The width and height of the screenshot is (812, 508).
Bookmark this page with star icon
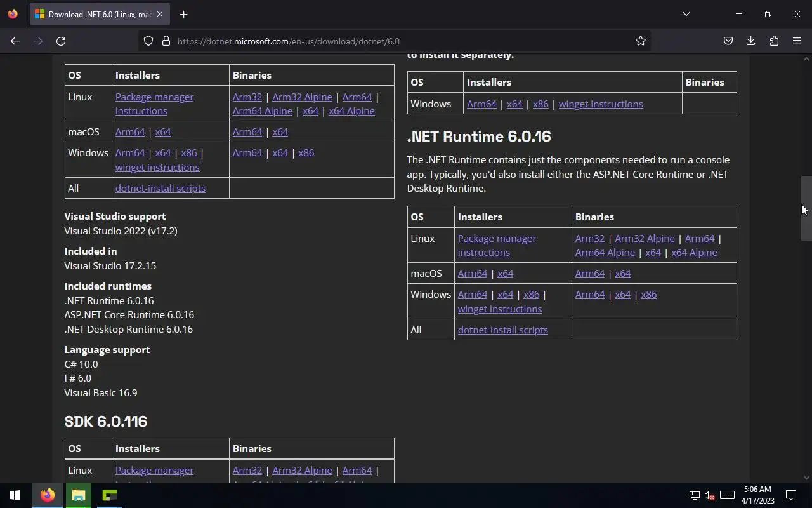641,41
